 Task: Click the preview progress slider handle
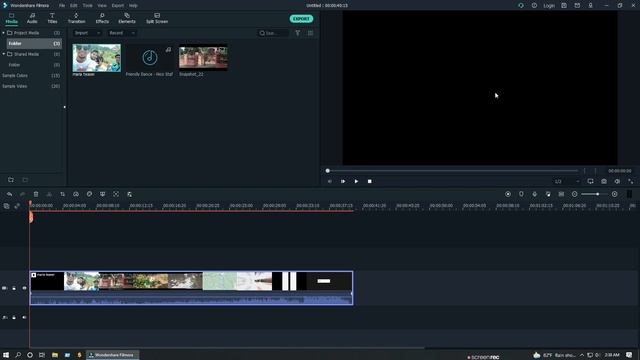click(327, 171)
